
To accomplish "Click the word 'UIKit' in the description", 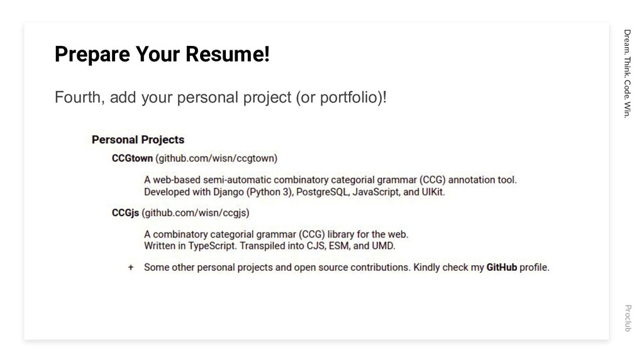I will 432,192.
